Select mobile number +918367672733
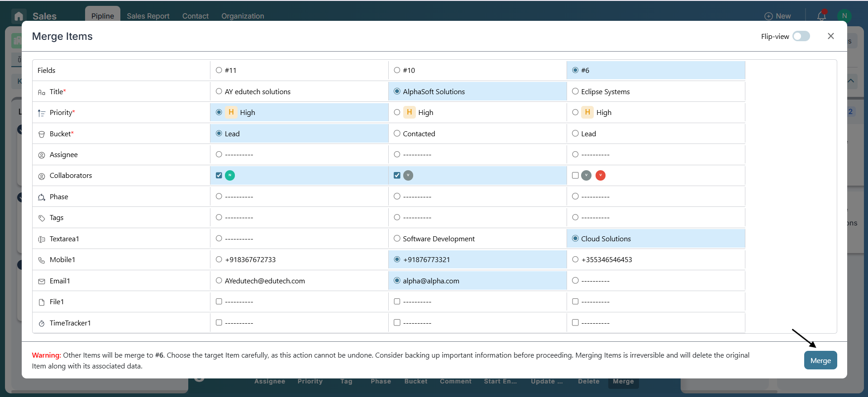 (x=219, y=259)
